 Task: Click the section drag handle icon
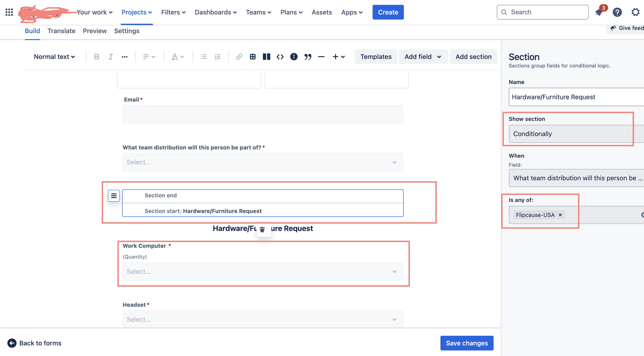[x=114, y=196]
